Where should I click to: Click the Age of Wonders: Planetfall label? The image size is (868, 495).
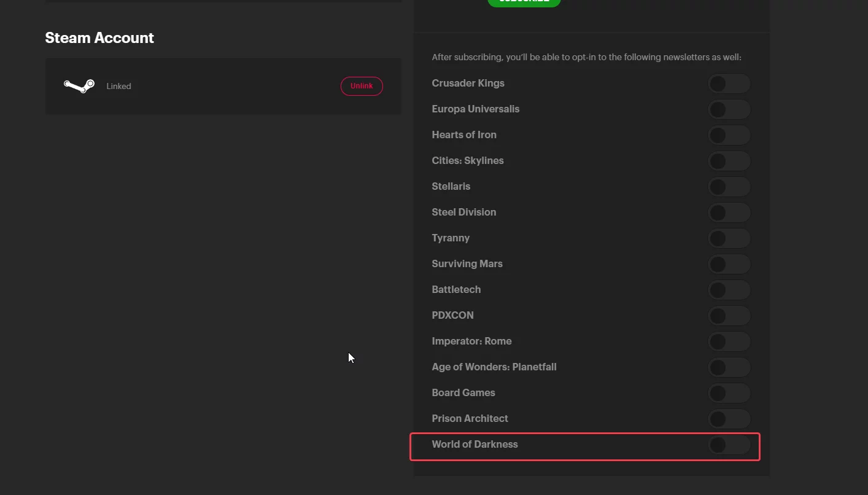494,367
